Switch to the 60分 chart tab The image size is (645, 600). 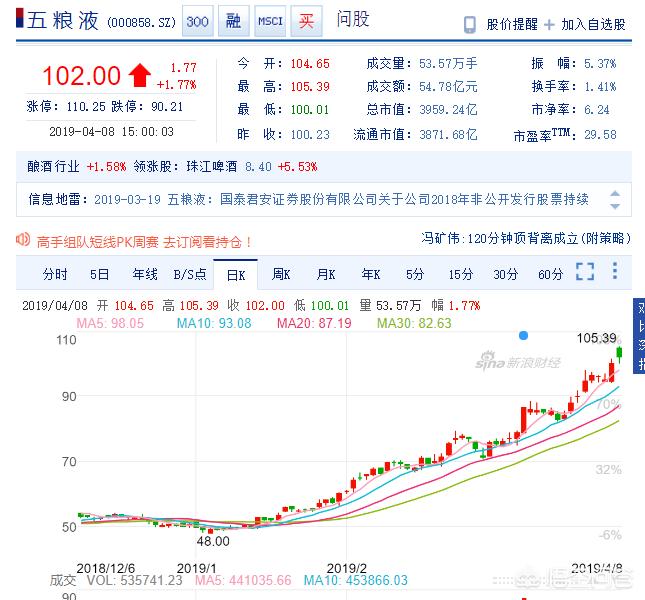(x=550, y=274)
